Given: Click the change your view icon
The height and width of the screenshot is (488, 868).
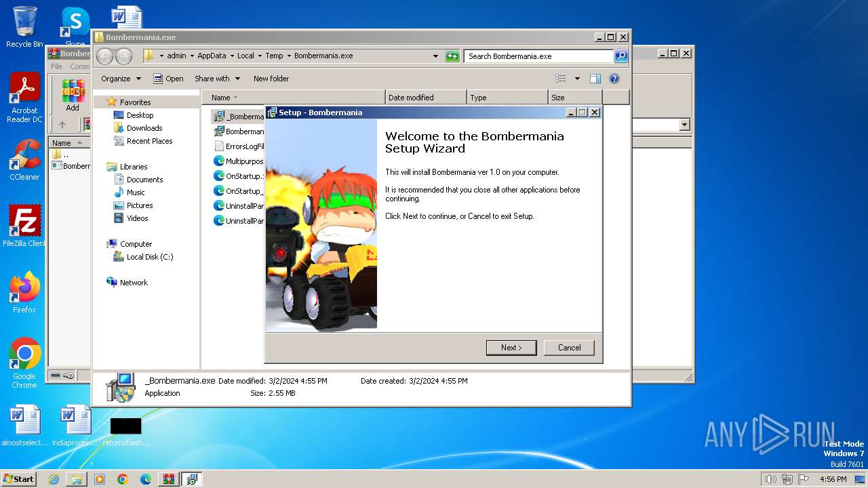Looking at the screenshot, I should (x=561, y=79).
